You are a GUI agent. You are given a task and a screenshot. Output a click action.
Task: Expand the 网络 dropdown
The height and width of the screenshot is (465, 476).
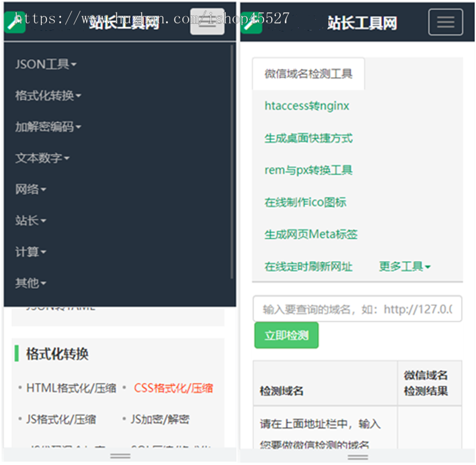click(30, 189)
